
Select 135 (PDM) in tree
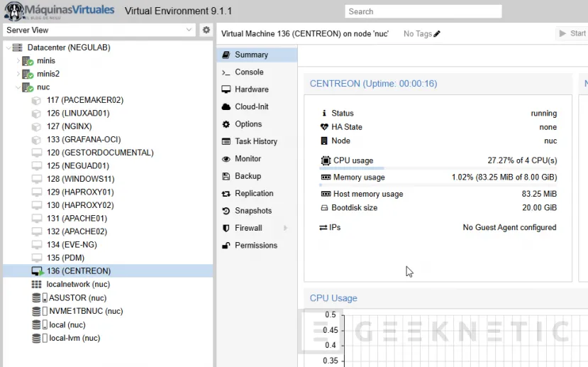108,258
